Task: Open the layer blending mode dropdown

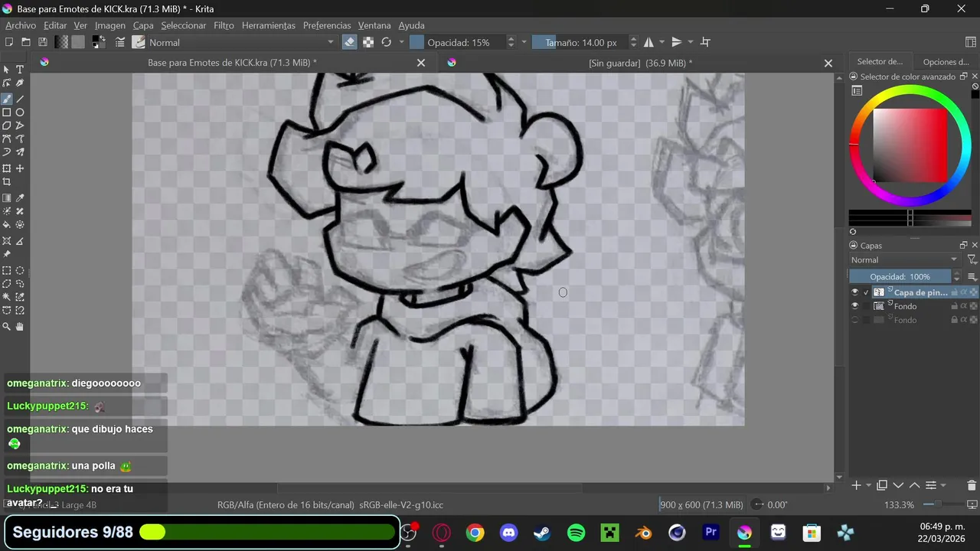Action: 904,259
